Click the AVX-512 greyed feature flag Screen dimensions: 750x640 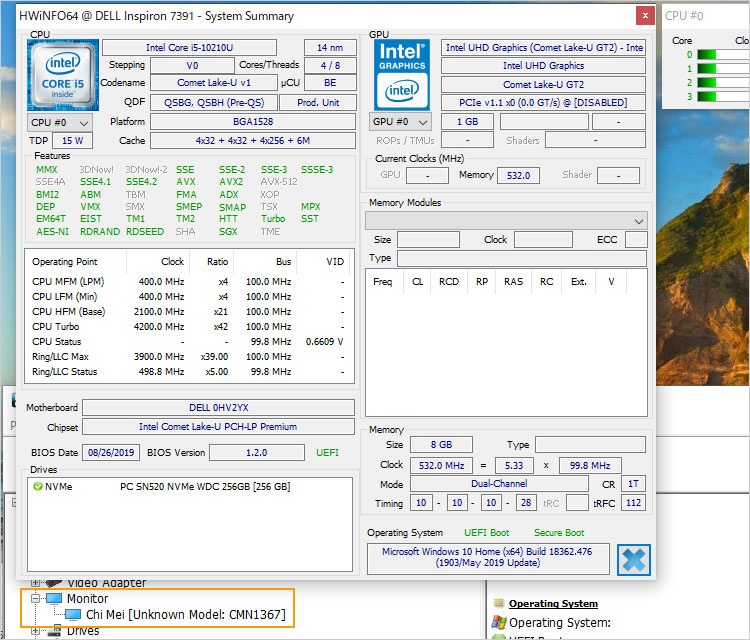279,182
